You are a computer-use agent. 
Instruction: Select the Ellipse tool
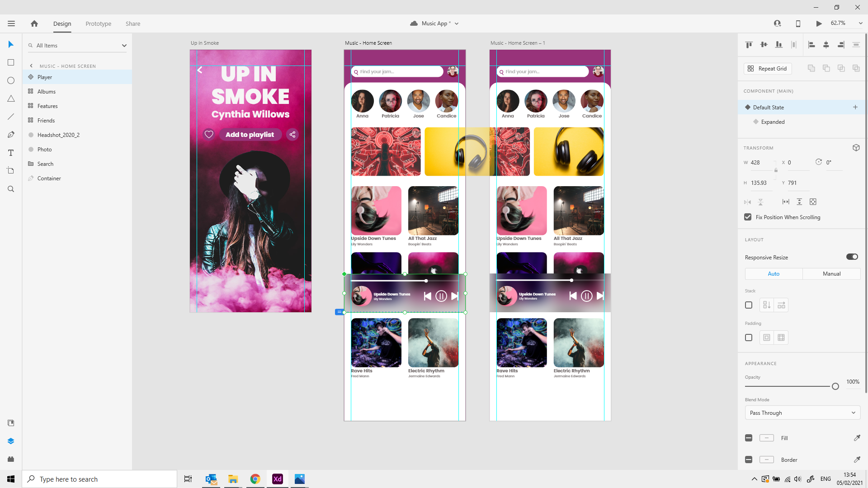pyautogui.click(x=11, y=80)
